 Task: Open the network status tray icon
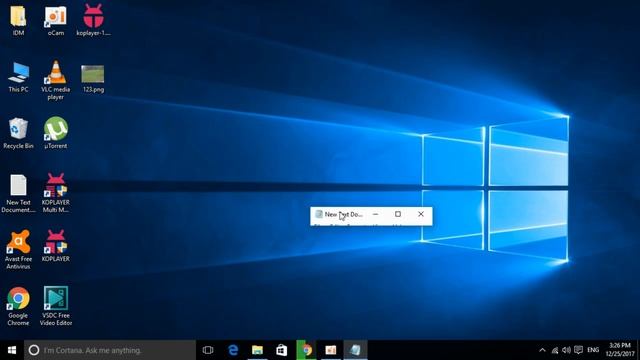(555, 350)
